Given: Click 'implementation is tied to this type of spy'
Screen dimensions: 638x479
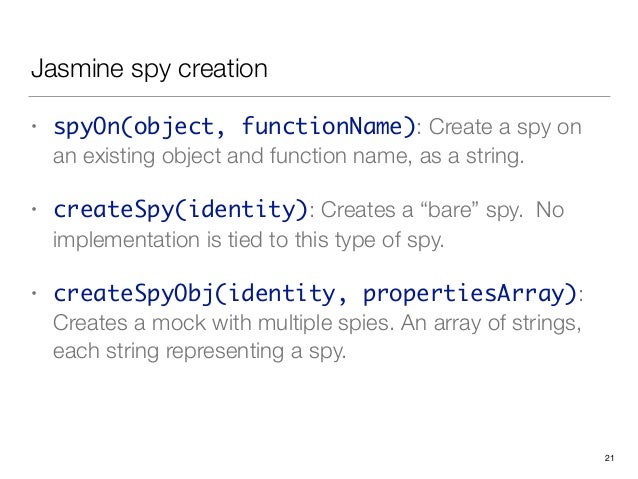Looking at the screenshot, I should [x=248, y=240].
